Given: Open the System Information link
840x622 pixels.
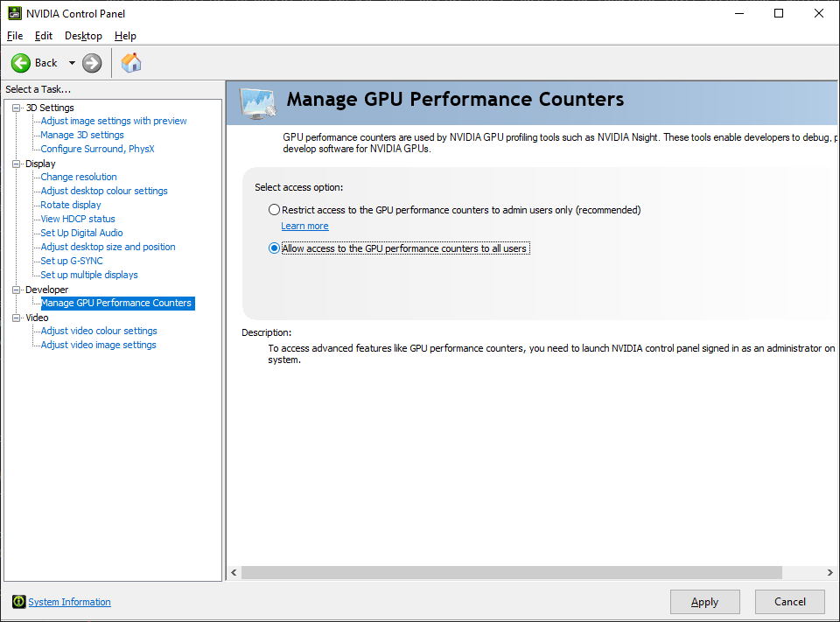Looking at the screenshot, I should tap(70, 602).
